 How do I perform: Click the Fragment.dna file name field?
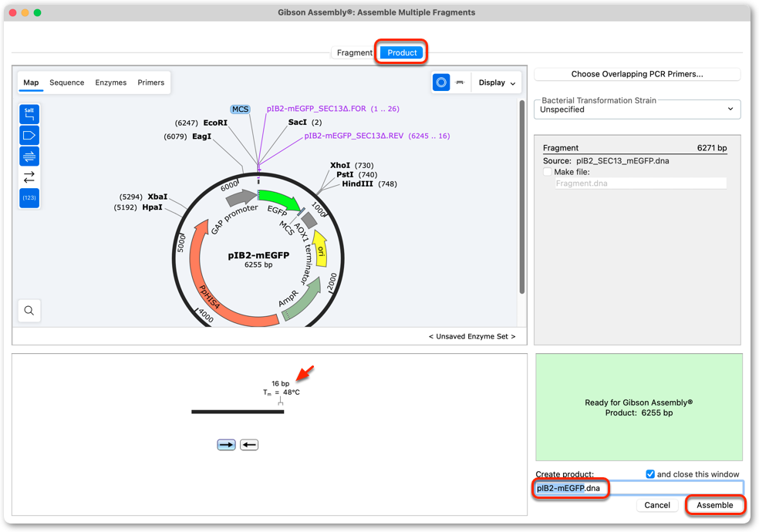tap(641, 184)
